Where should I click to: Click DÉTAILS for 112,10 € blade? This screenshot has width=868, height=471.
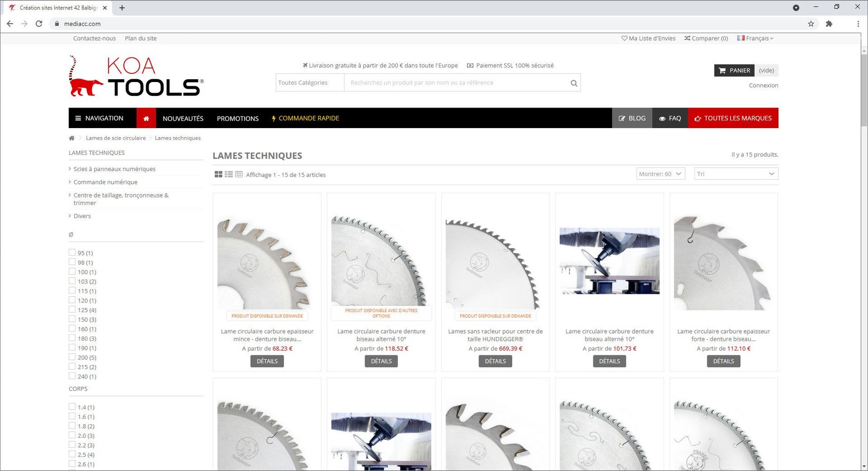tap(724, 361)
